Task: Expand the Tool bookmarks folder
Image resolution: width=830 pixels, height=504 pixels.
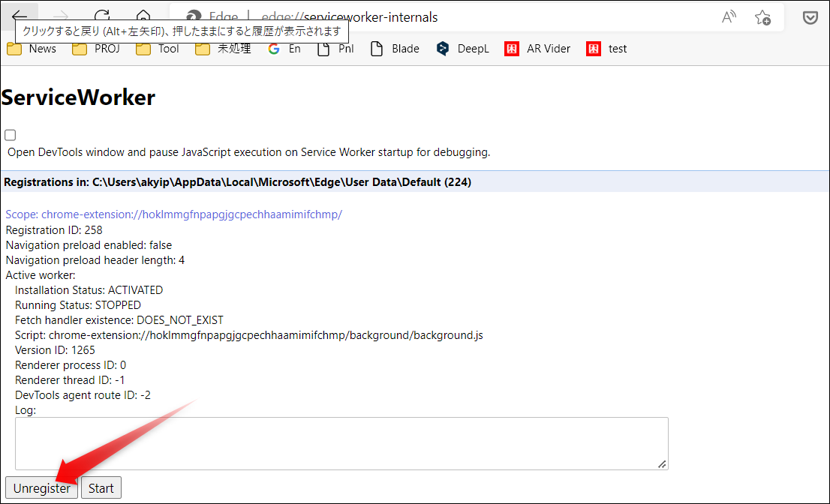Action: coord(157,48)
